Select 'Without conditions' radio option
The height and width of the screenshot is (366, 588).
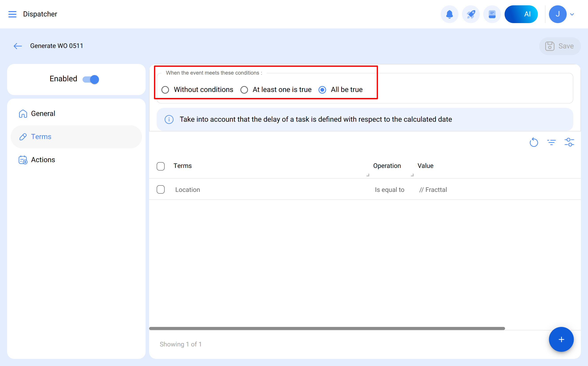point(165,90)
